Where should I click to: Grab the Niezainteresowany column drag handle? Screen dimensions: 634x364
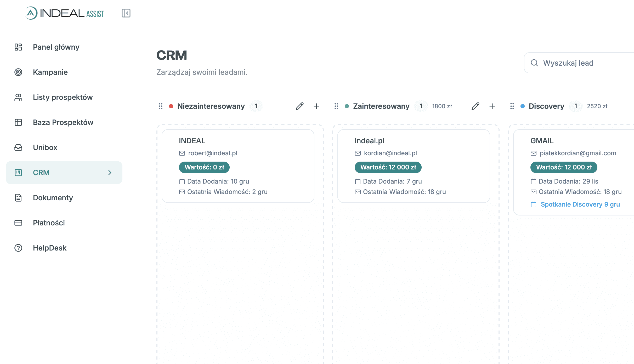[161, 106]
